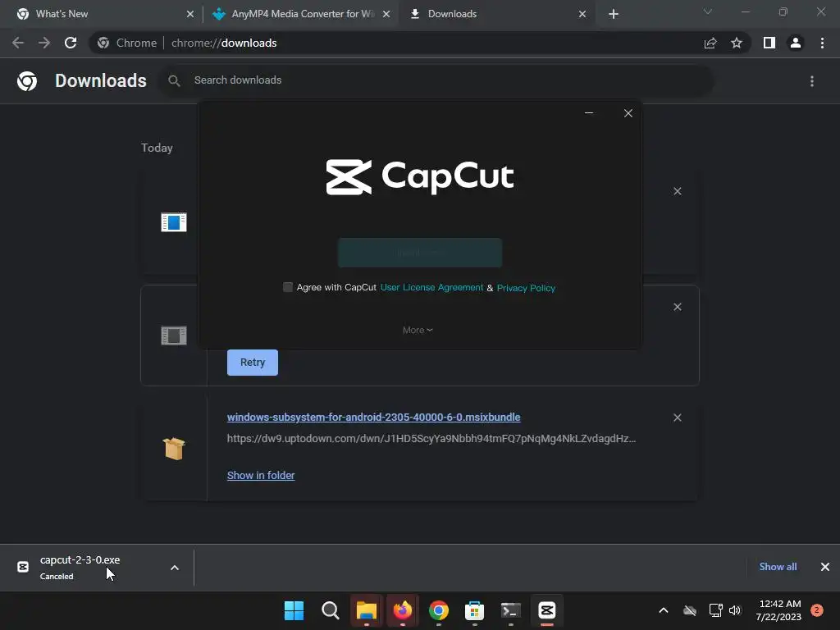Image resolution: width=840 pixels, height=630 pixels.
Task: Share this page icon in address bar
Action: tap(710, 43)
